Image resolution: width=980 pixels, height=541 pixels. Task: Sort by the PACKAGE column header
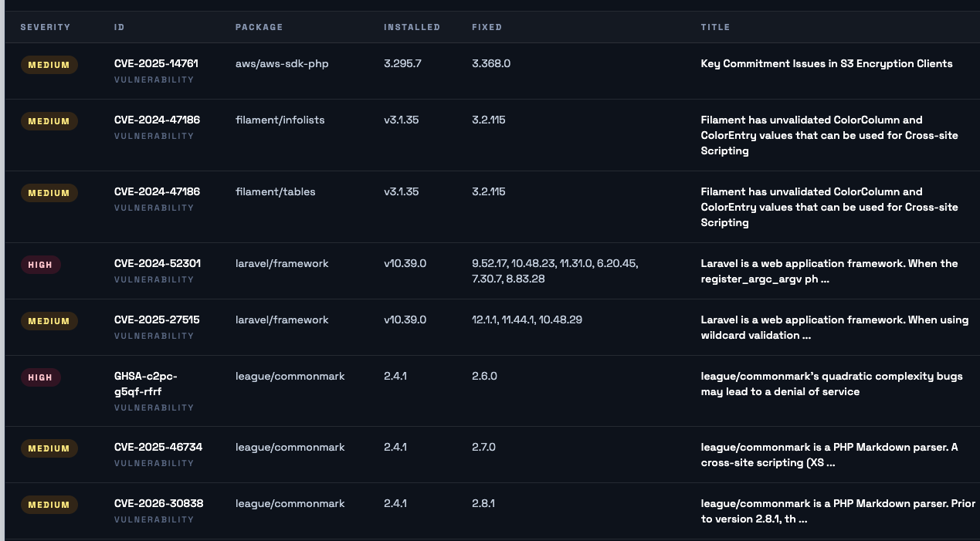pos(259,27)
